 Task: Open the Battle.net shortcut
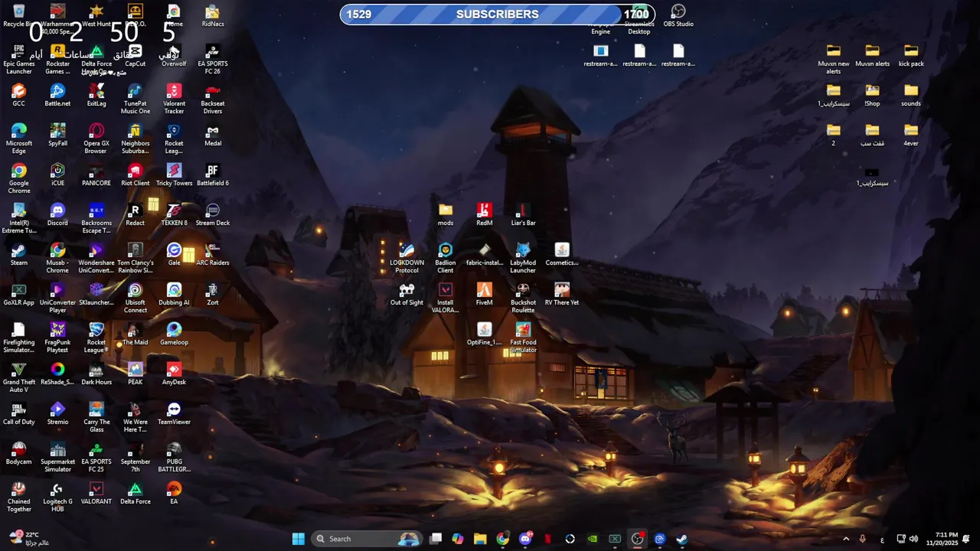(x=57, y=96)
